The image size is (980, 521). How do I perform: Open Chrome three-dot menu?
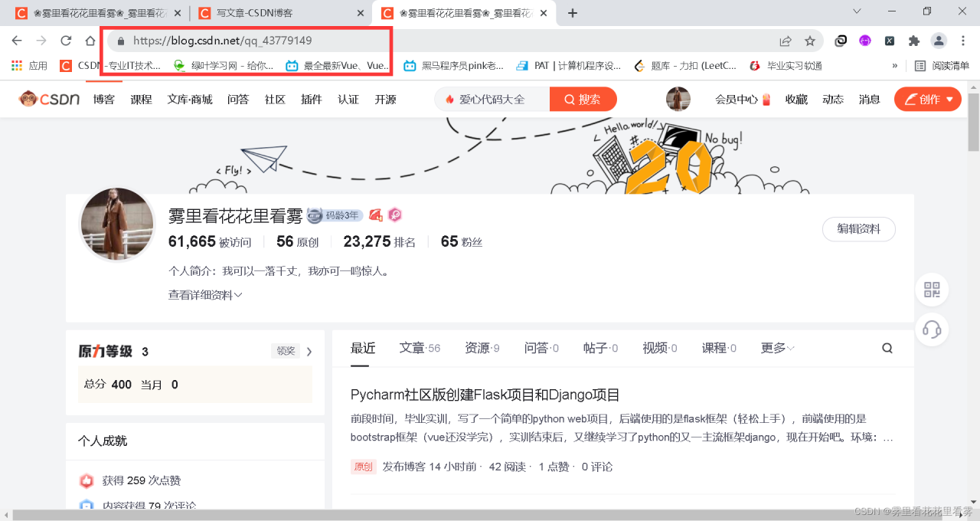[962, 41]
